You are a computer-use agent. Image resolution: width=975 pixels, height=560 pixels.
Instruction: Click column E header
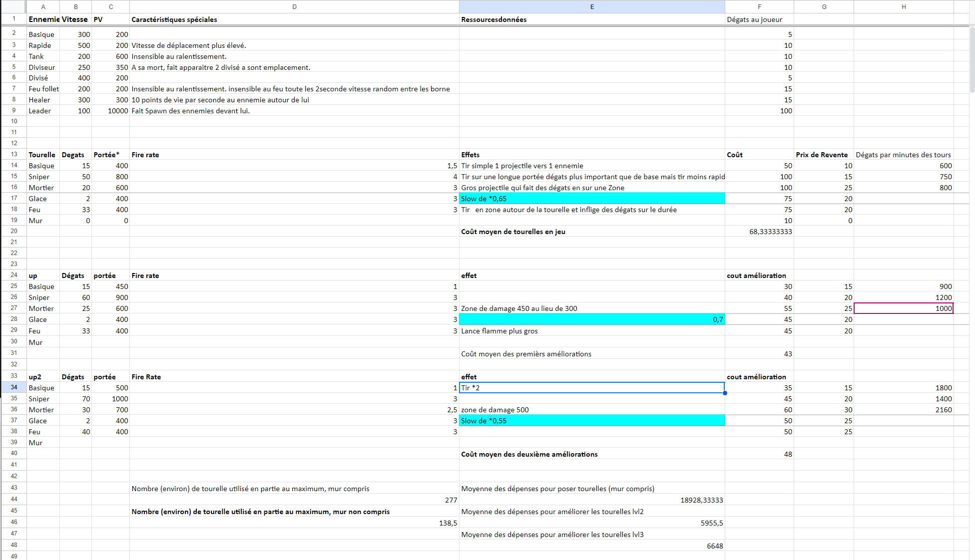592,6
